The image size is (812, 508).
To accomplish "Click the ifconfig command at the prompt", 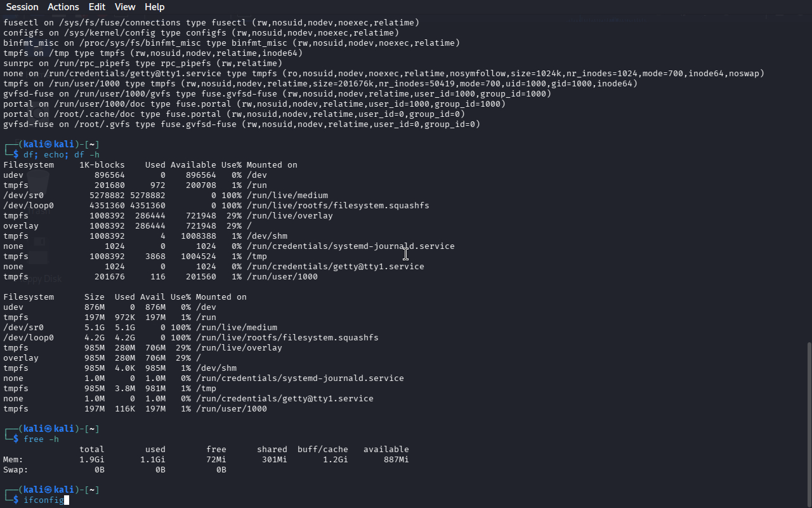I will click(43, 500).
